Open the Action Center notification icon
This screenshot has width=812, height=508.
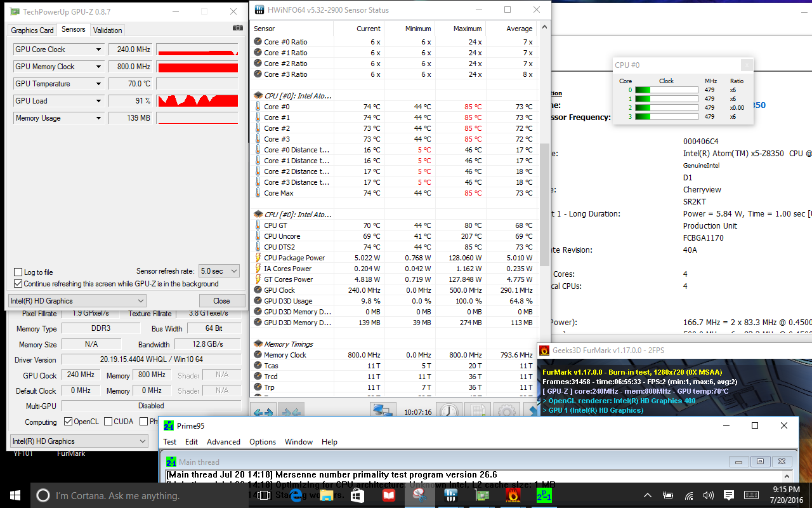pos(729,495)
